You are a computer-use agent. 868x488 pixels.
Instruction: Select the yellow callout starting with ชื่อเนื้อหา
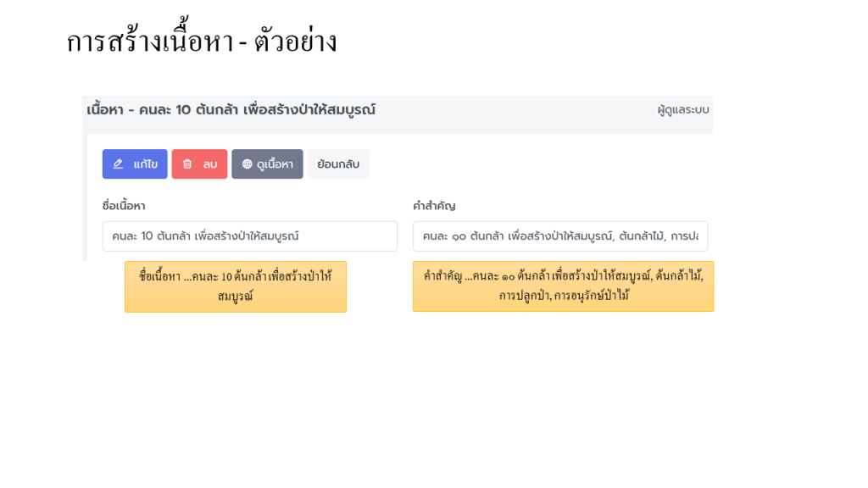click(235, 286)
